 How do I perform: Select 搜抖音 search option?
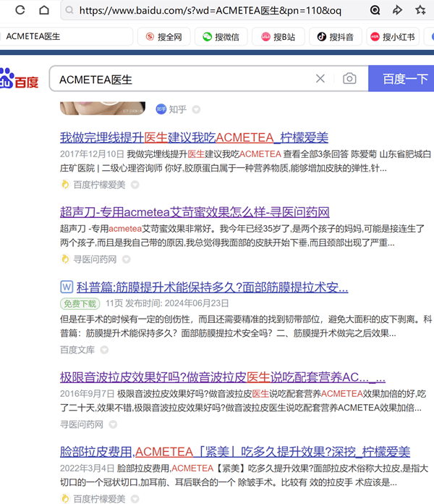click(336, 37)
